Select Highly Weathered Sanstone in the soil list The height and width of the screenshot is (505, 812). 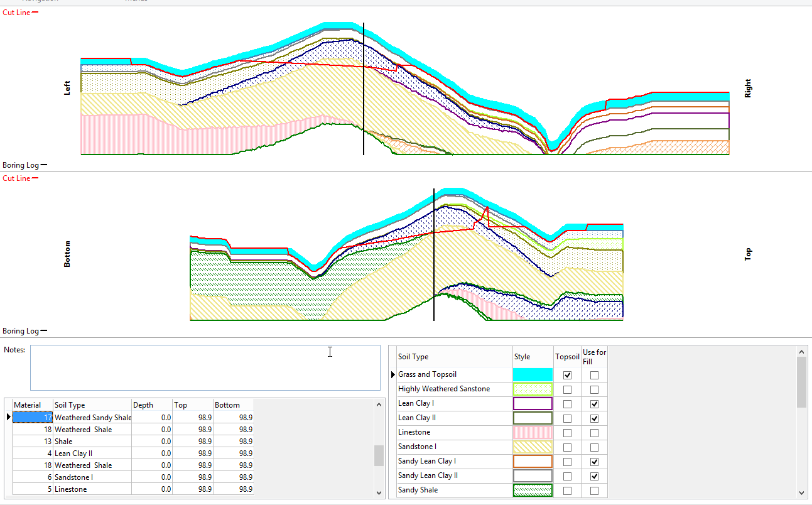click(455, 389)
